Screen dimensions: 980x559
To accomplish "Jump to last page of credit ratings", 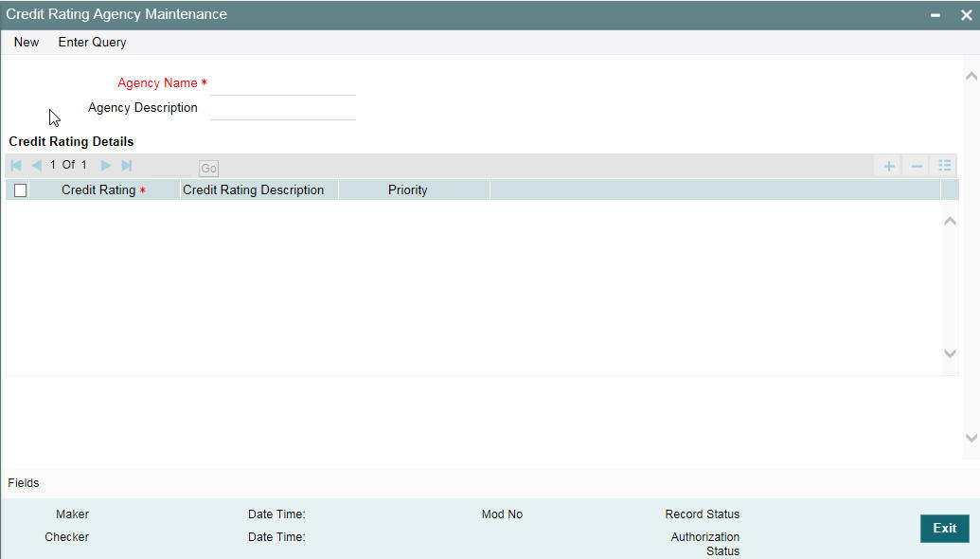I will (x=126, y=166).
